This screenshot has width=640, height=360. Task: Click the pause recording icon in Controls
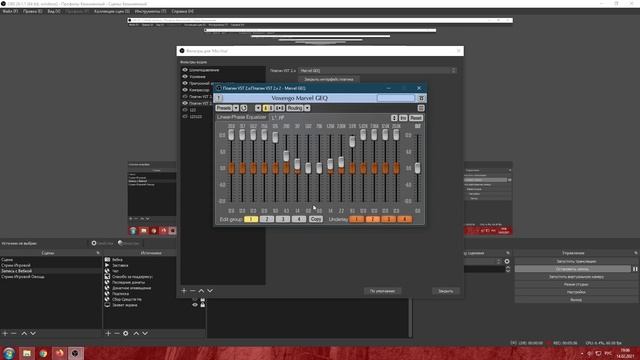point(635,269)
